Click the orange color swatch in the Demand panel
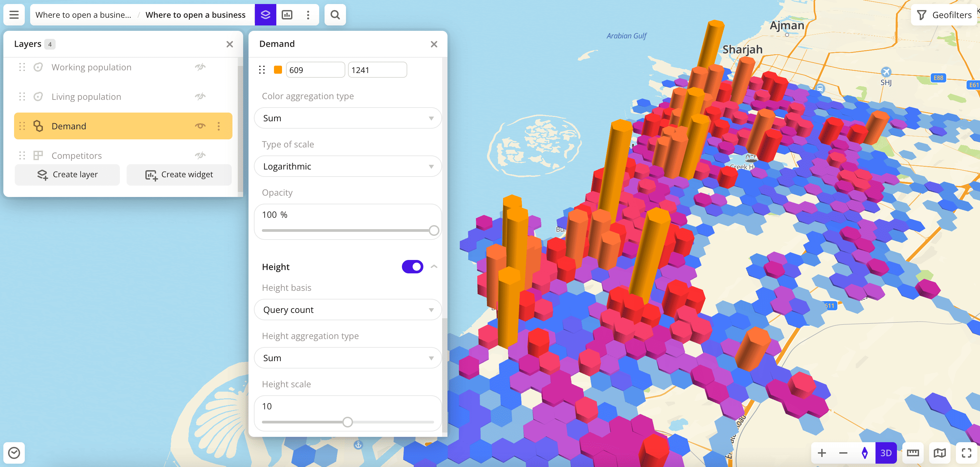980x467 pixels. [x=278, y=69]
